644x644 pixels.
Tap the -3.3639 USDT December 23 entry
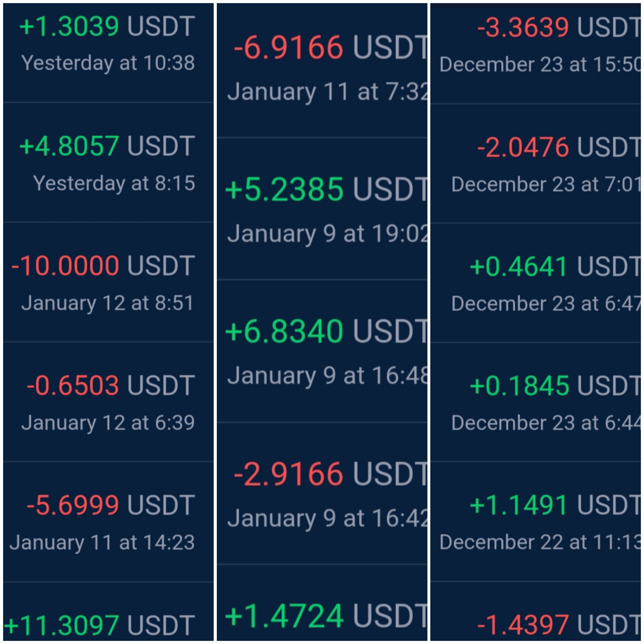point(535,53)
